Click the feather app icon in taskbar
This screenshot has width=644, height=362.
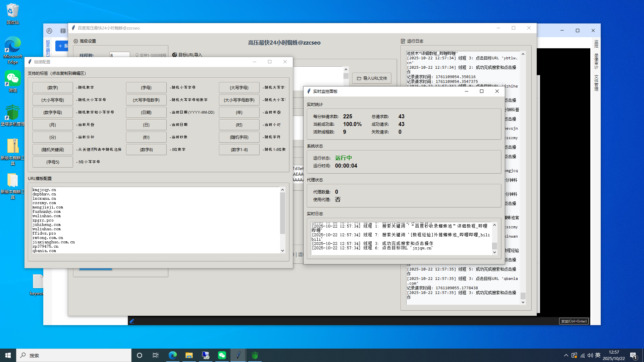238,355
